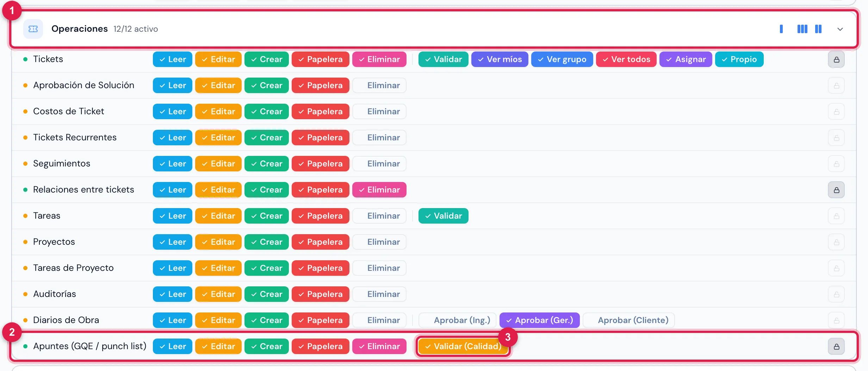Disable Eliminar for Relaciones entre tickets
868x371 pixels.
coord(379,190)
